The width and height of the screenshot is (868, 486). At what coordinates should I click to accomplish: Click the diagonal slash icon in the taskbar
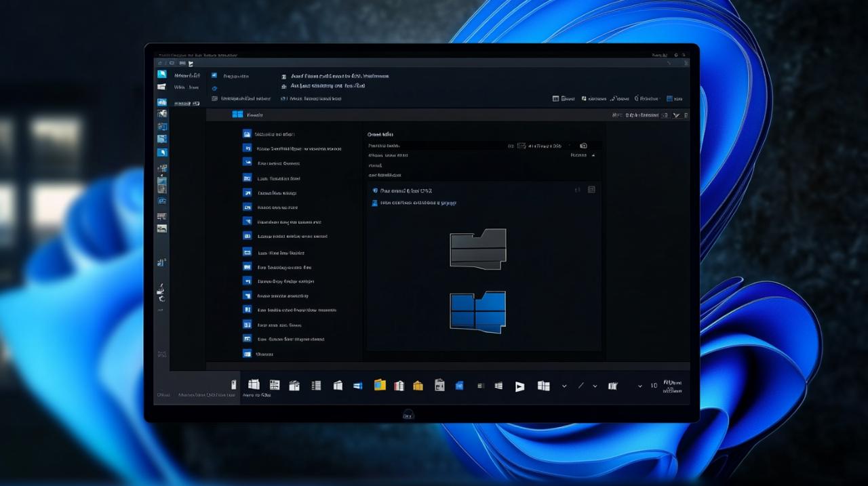coord(580,386)
